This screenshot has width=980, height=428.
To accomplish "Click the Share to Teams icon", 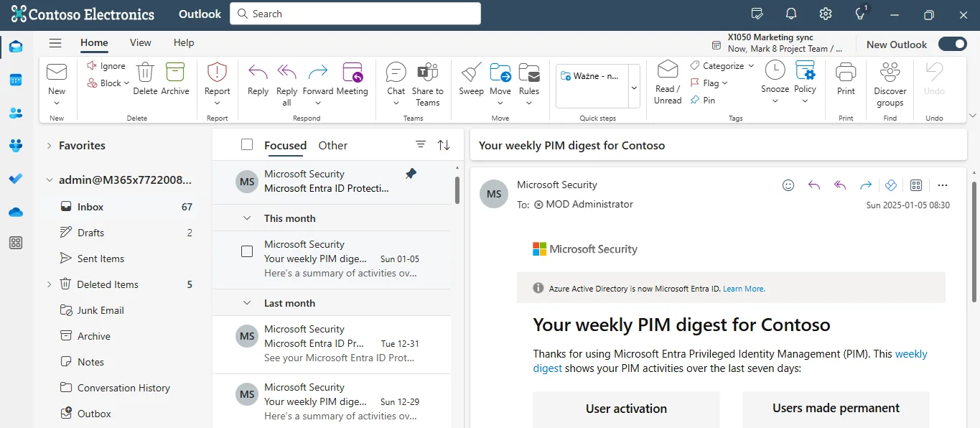I will pos(427,74).
